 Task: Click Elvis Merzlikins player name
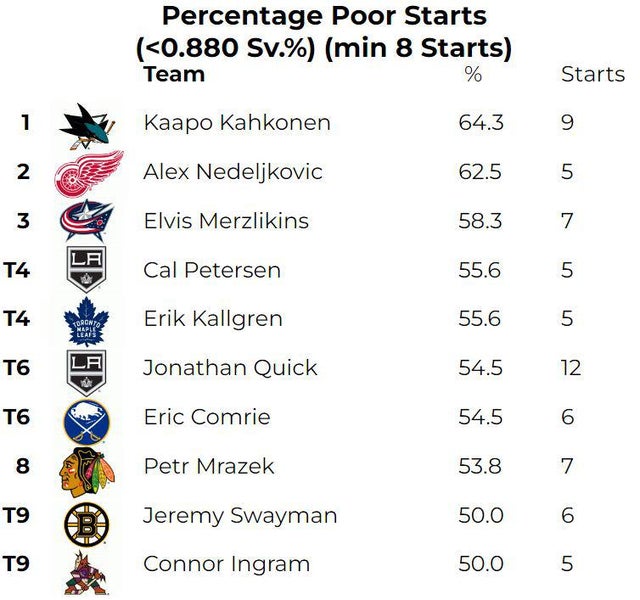click(x=226, y=221)
